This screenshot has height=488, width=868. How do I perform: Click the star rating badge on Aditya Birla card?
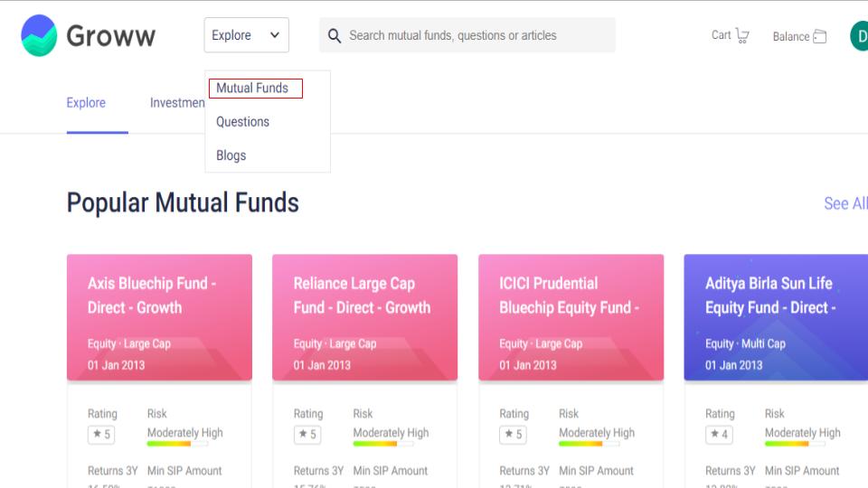(719, 435)
